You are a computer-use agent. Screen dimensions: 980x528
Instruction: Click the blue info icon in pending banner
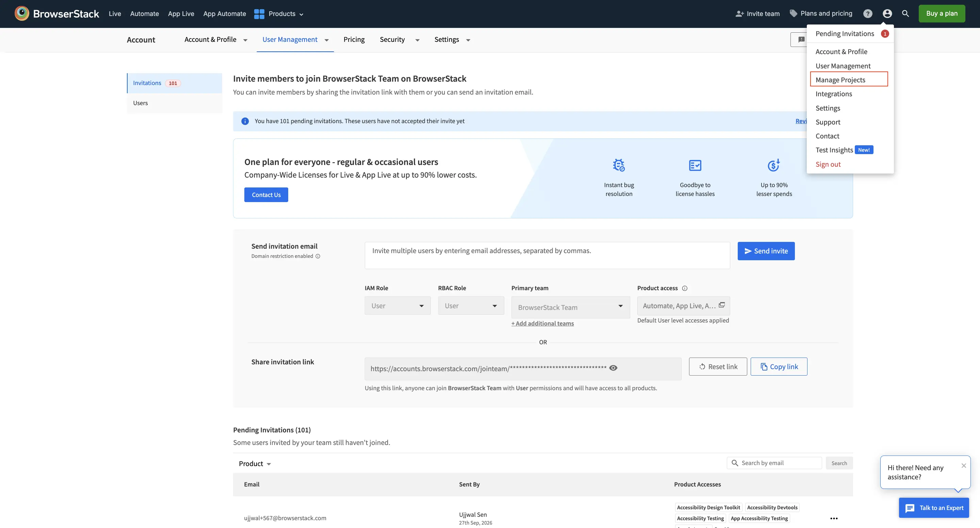click(x=245, y=121)
